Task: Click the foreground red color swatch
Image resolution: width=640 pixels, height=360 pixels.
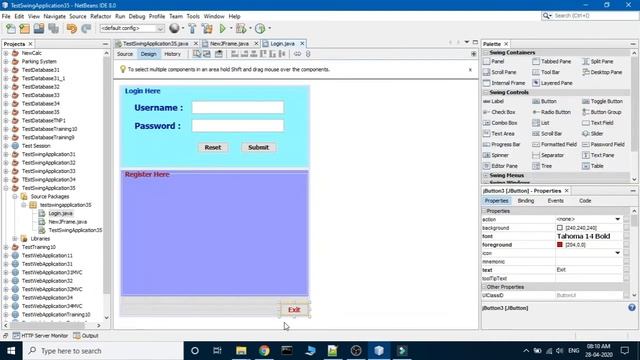Action: point(560,244)
